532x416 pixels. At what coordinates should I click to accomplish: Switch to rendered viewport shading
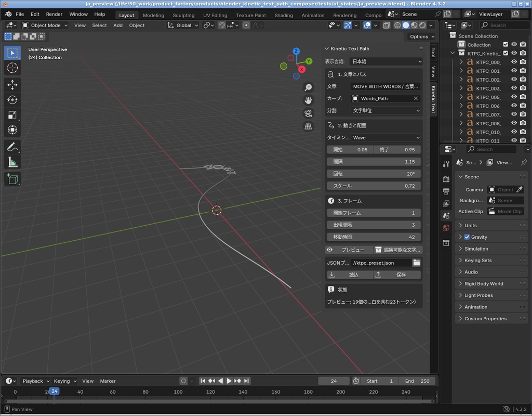click(x=422, y=25)
